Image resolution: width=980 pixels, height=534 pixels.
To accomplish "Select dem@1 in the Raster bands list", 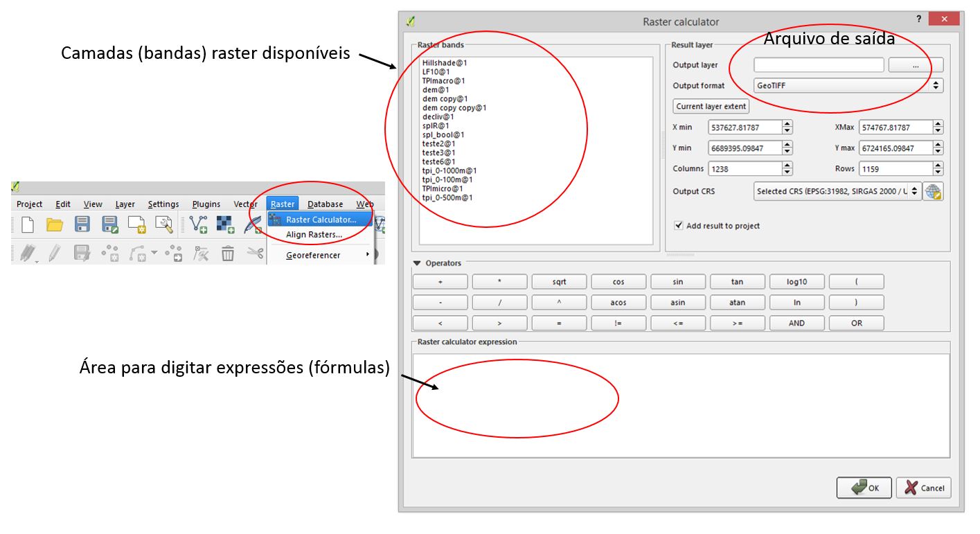I will click(x=436, y=90).
